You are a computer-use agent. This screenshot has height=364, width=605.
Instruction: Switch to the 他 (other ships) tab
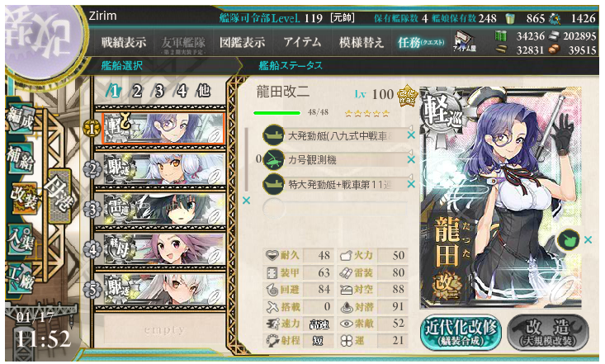point(203,91)
